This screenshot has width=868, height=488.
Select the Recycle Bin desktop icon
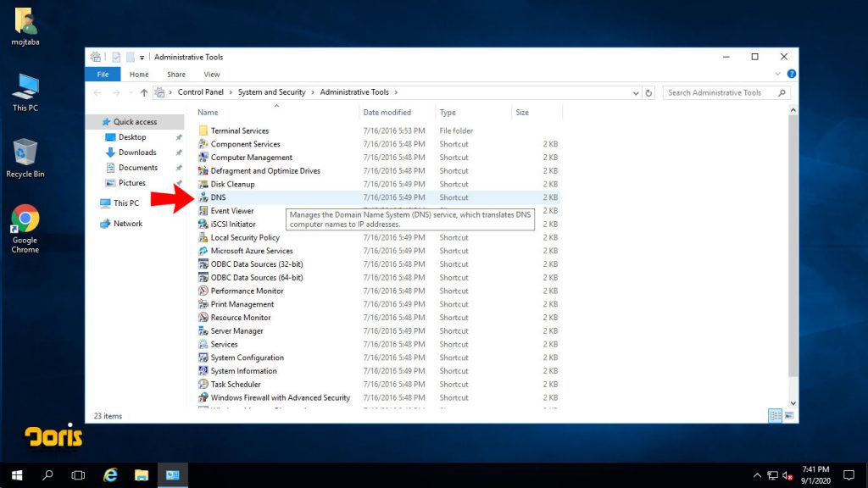25,158
